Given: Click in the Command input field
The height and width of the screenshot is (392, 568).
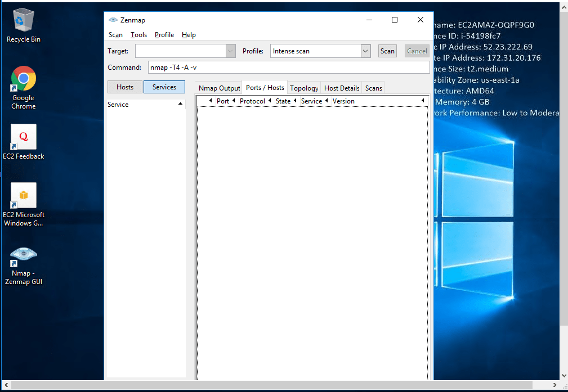Looking at the screenshot, I should [288, 67].
